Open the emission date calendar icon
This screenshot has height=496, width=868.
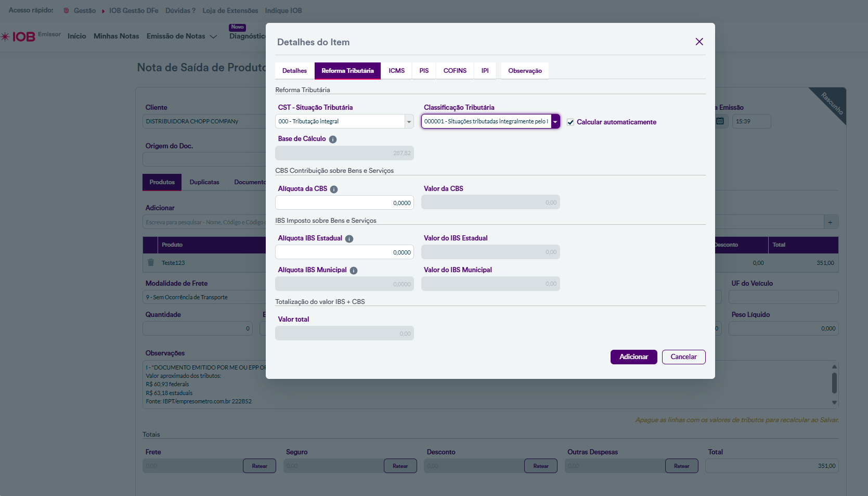coord(720,121)
